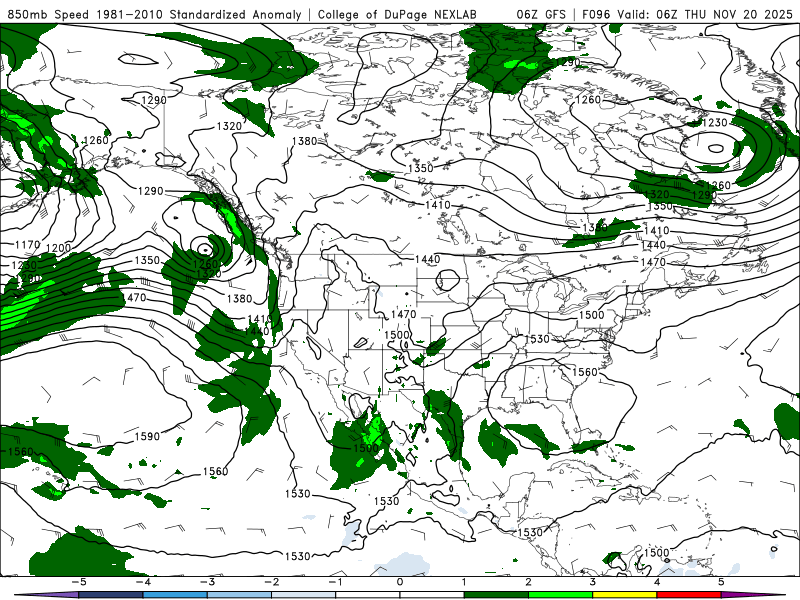Click the '3' color scale label
The image size is (800, 600).
pos(592,582)
